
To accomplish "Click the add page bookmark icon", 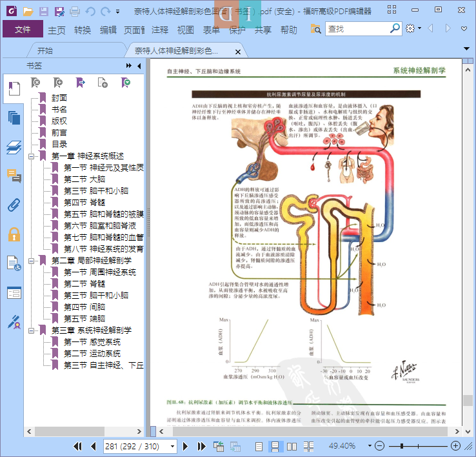I will (x=103, y=83).
